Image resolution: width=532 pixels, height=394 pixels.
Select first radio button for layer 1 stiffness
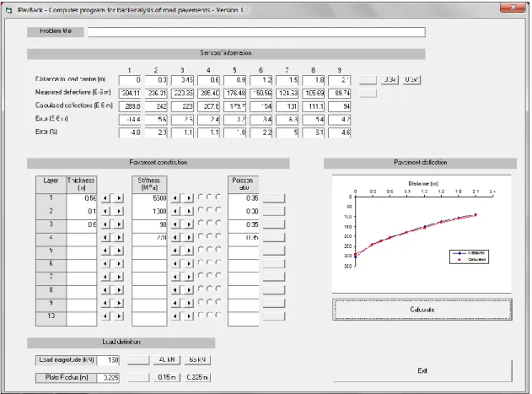pos(201,197)
